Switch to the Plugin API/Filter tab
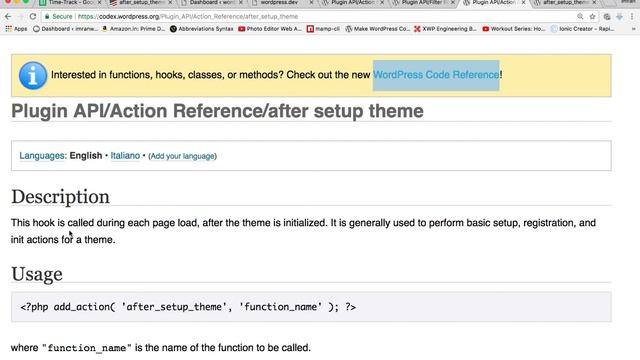Screen dimensions: 640x360 pyautogui.click(x=422, y=3)
